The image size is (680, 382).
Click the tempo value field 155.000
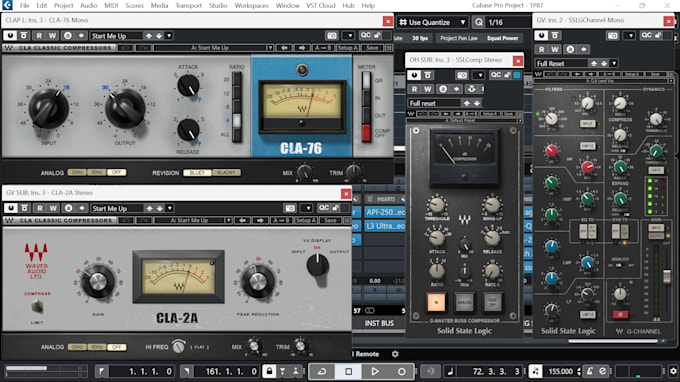(x=560, y=372)
